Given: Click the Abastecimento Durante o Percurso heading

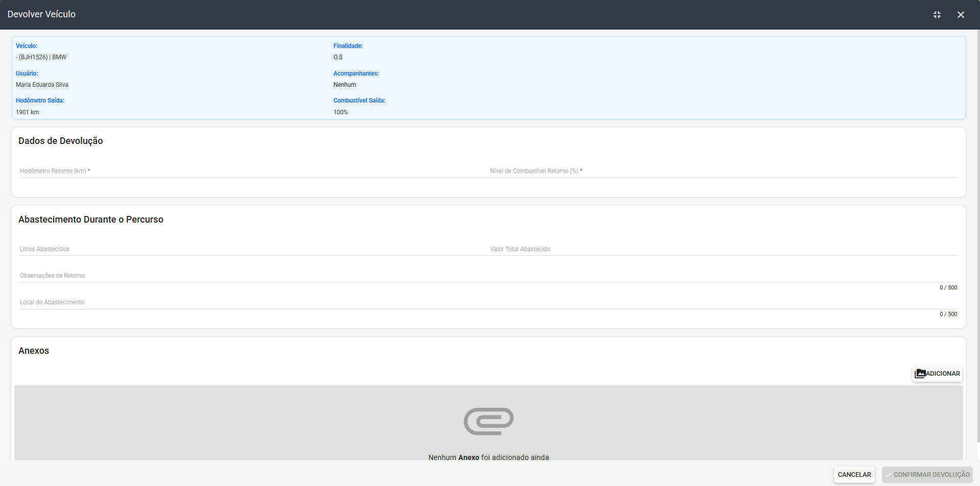Looking at the screenshot, I should pos(91,220).
